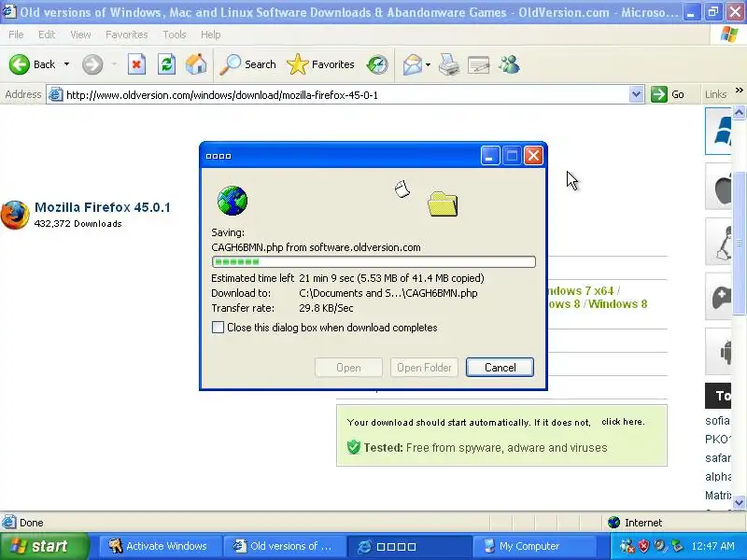
Task: Select the Games controller sidebar icon
Action: (x=718, y=297)
